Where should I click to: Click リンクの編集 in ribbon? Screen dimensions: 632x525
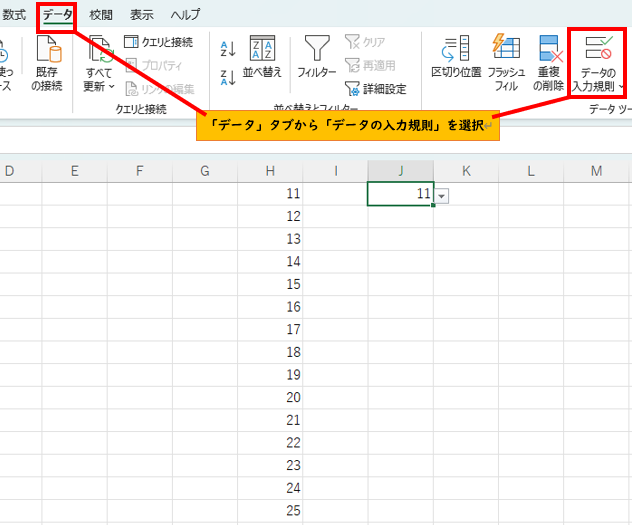tap(159, 89)
